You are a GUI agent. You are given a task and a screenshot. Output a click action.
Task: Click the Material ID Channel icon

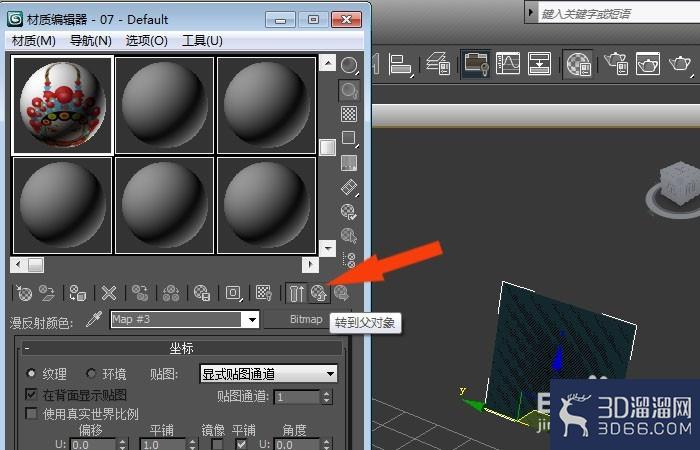coord(233,293)
